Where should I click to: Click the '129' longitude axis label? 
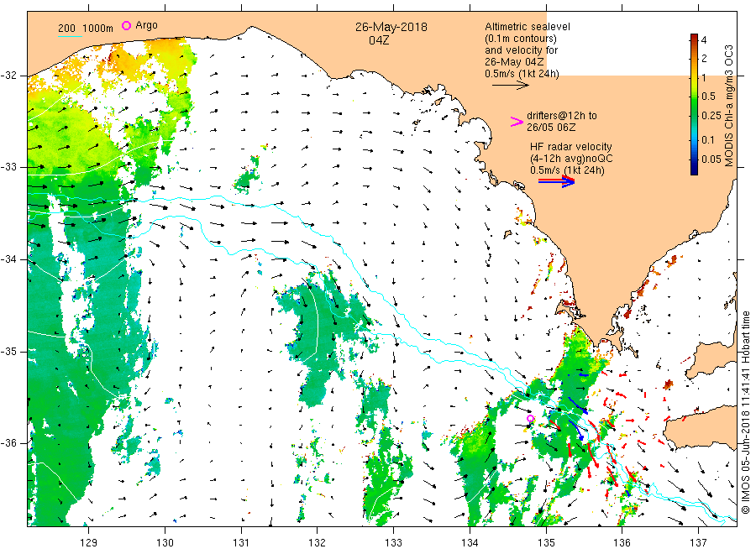[x=89, y=543]
